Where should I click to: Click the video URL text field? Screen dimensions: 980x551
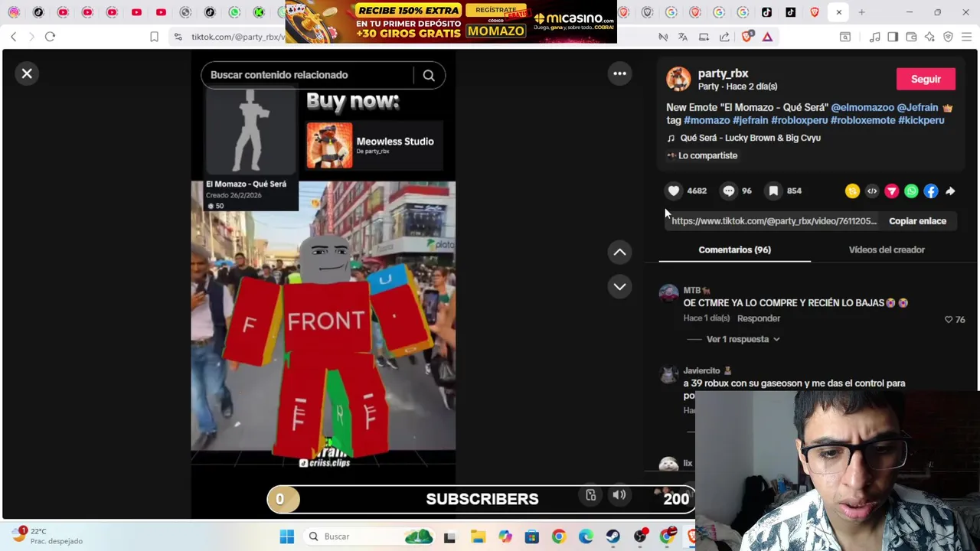coord(774,221)
